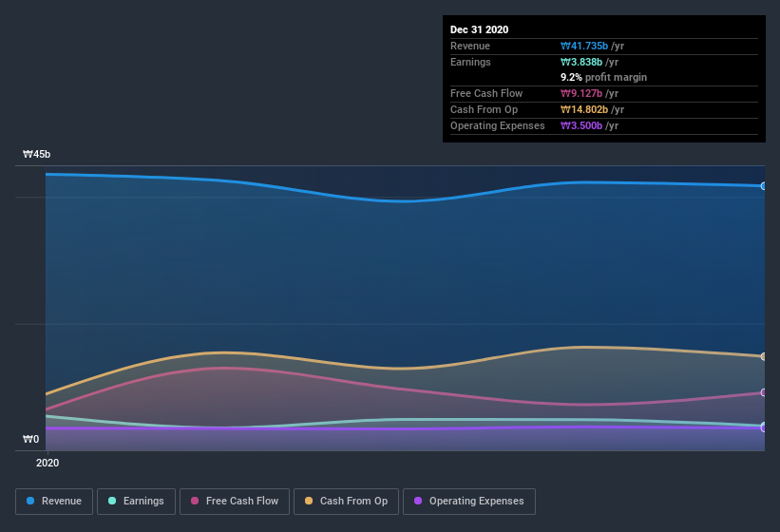Click the Cash From Op line end point

click(x=764, y=356)
